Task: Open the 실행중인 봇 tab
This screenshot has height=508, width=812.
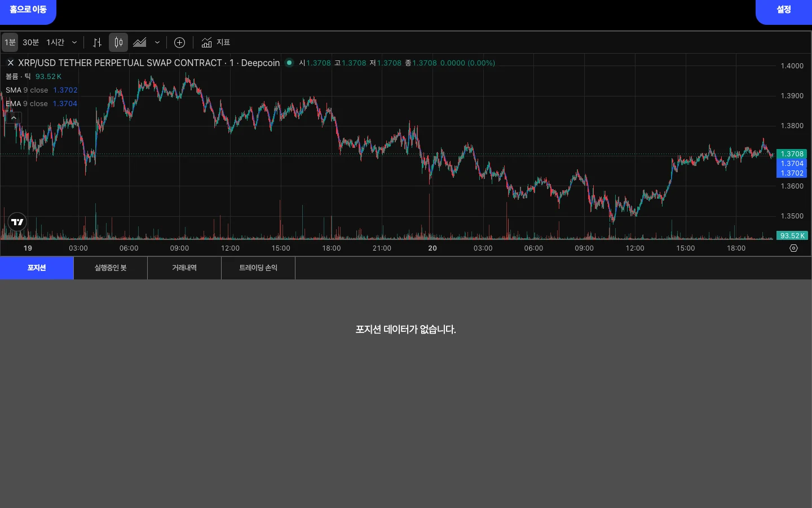Action: [x=111, y=268]
